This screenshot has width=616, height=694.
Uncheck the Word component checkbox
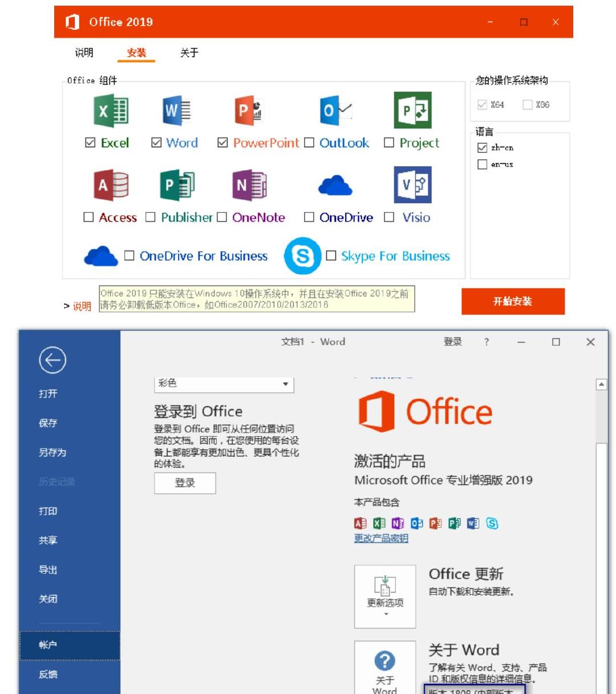tap(156, 143)
